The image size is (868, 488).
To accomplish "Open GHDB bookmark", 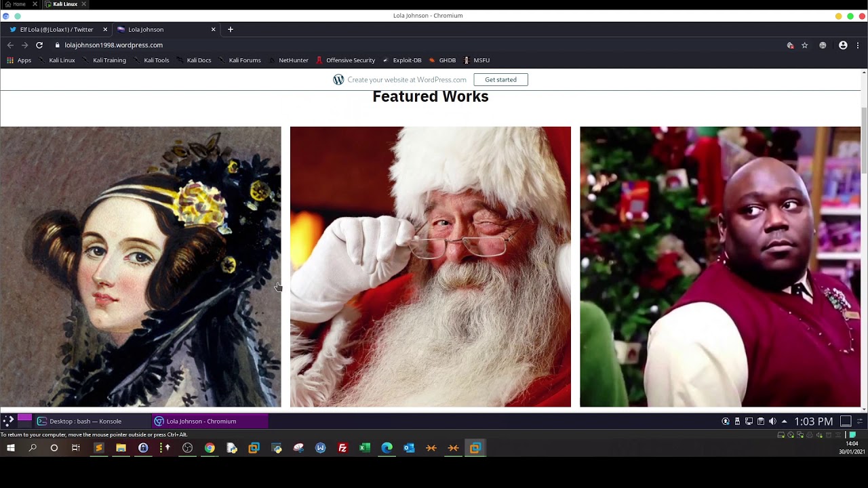I will tap(442, 60).
